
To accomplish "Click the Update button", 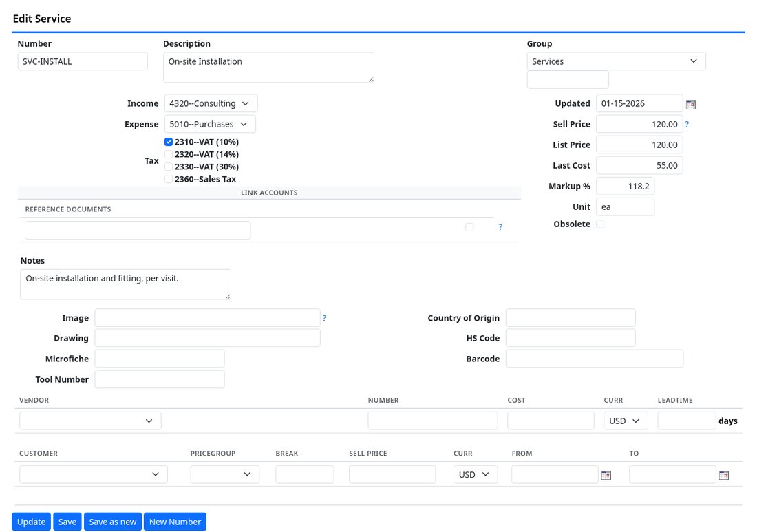I will pos(32,522).
